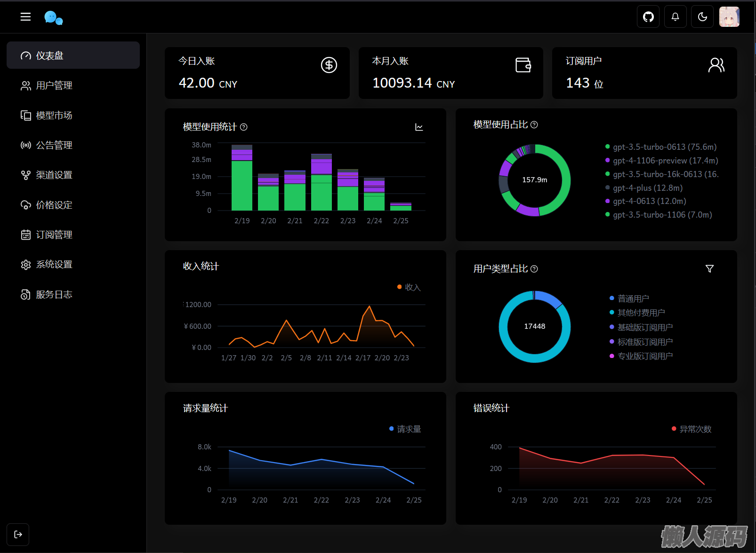Toggle gpt-4-1106-preview legend entry
The image size is (756, 553).
pos(661,161)
